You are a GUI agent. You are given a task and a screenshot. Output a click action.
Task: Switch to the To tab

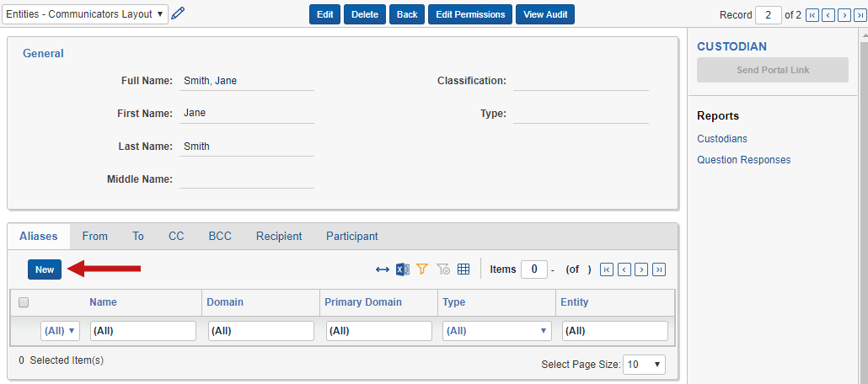[x=138, y=237]
